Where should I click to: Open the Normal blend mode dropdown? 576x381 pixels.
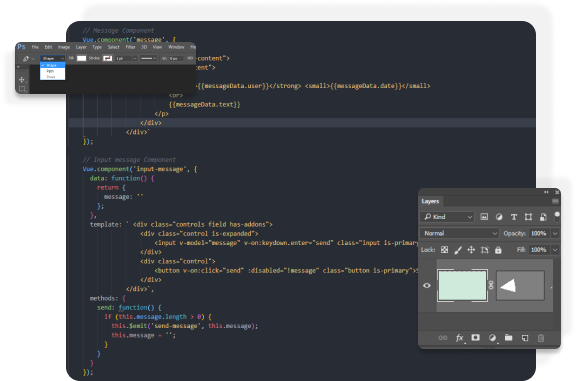459,233
